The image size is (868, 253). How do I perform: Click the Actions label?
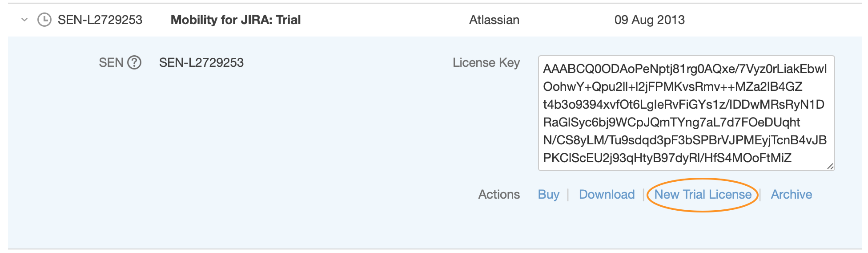[x=499, y=194]
